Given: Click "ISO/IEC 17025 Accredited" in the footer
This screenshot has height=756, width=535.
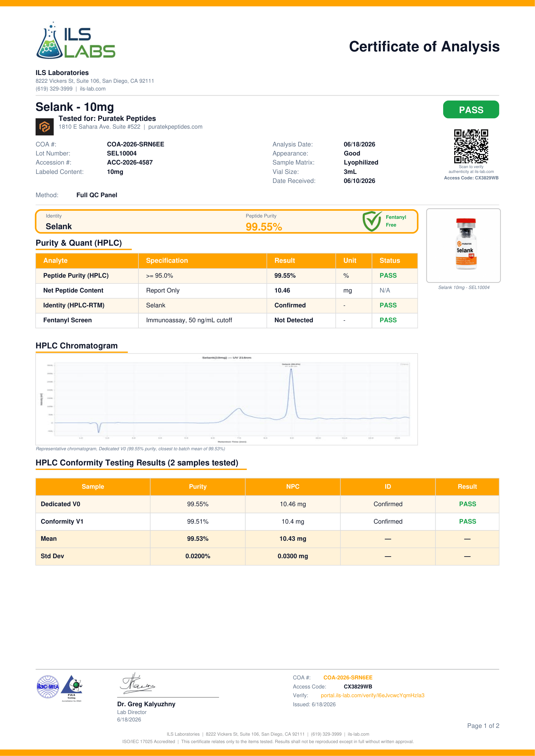Looking at the screenshot, I should pos(148,741).
